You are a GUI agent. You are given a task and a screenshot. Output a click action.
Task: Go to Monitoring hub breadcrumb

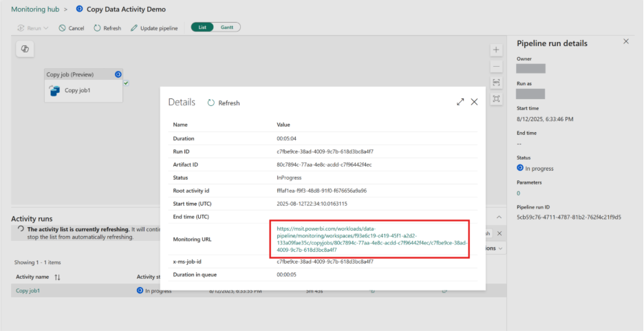pos(34,10)
